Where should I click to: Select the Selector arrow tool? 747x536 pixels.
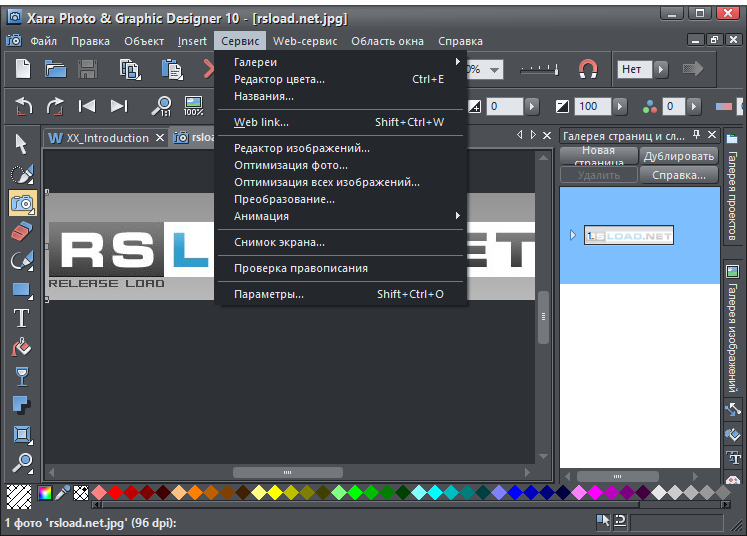click(21, 144)
